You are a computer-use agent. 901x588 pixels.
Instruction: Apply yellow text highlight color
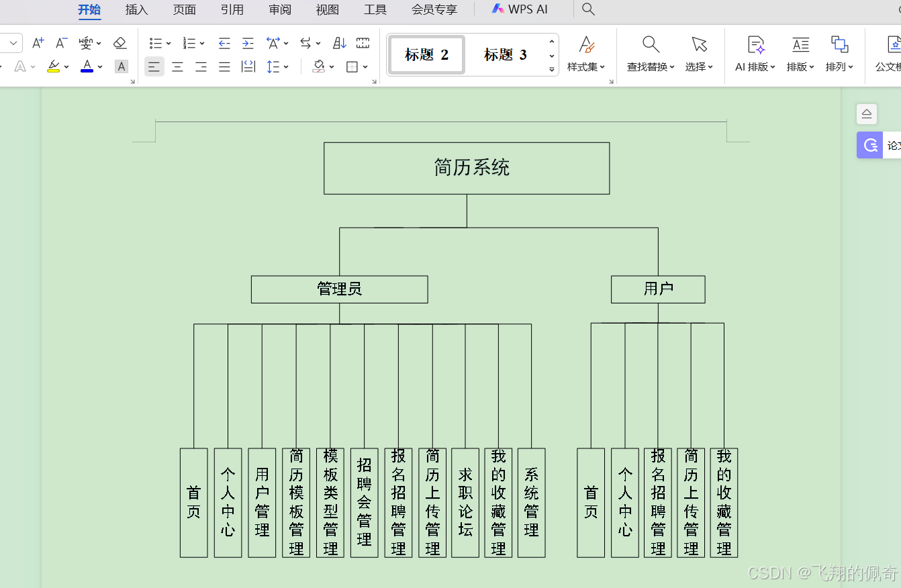[x=53, y=66]
